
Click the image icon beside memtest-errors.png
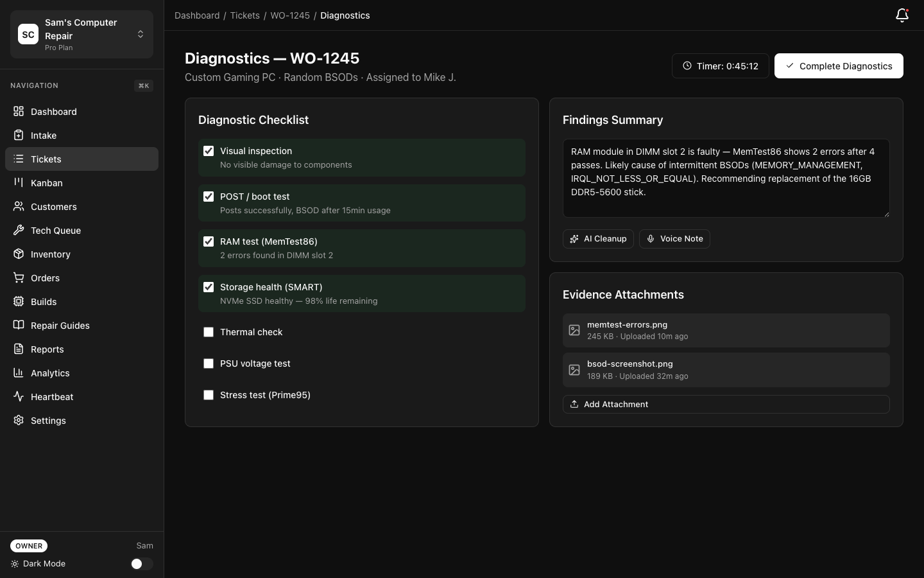(574, 330)
